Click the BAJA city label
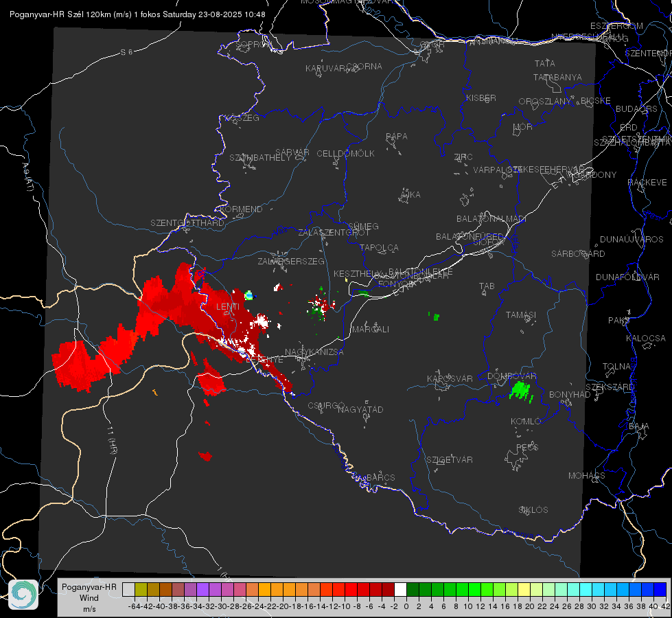 coord(639,426)
